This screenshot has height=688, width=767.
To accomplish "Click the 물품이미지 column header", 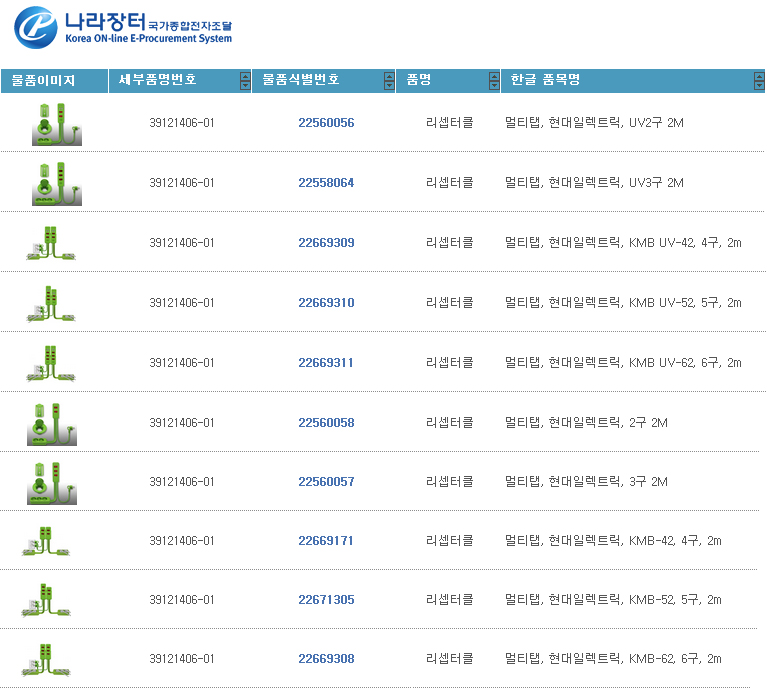I will tap(44, 81).
